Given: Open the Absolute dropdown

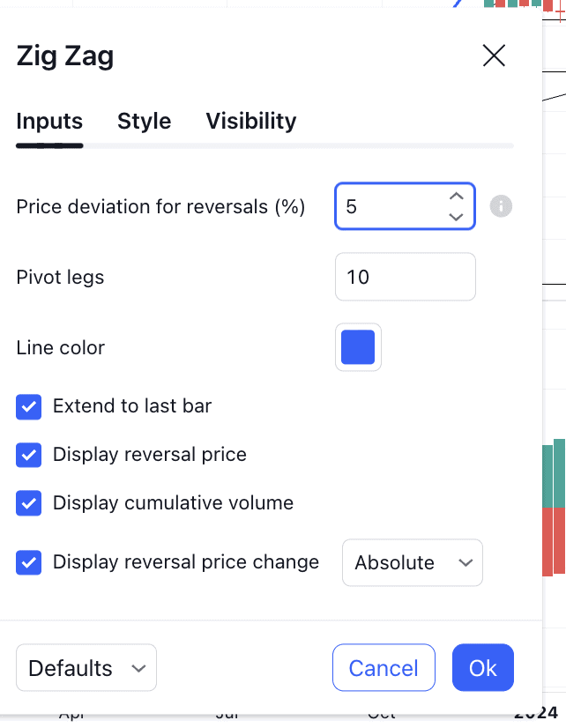Looking at the screenshot, I should click(412, 562).
